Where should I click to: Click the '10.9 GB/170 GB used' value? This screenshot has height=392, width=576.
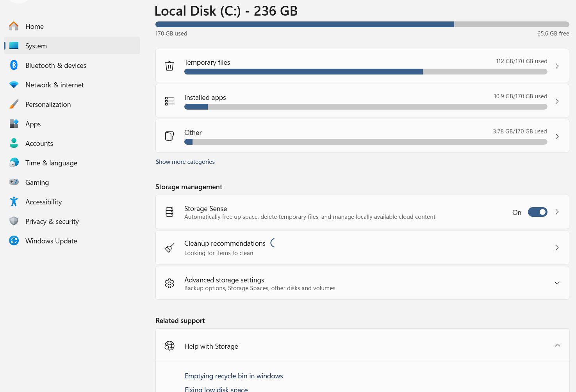[x=521, y=96]
